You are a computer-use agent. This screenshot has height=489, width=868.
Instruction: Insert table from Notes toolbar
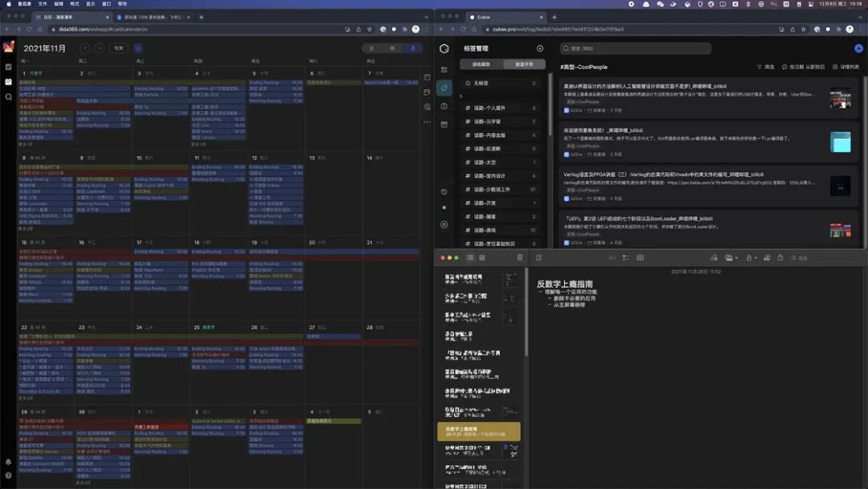click(x=641, y=257)
